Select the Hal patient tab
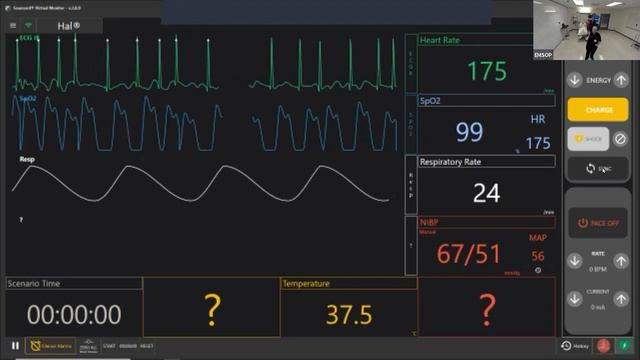 click(x=69, y=26)
